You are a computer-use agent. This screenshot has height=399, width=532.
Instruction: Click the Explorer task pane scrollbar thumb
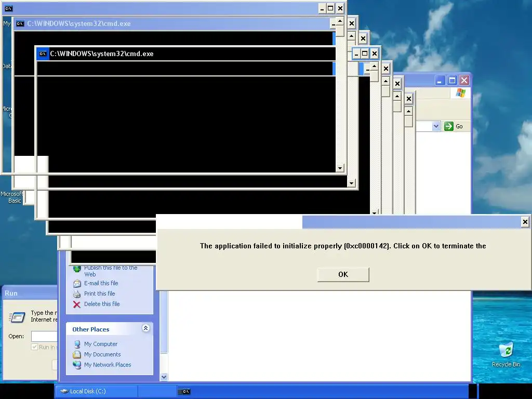[164, 322]
